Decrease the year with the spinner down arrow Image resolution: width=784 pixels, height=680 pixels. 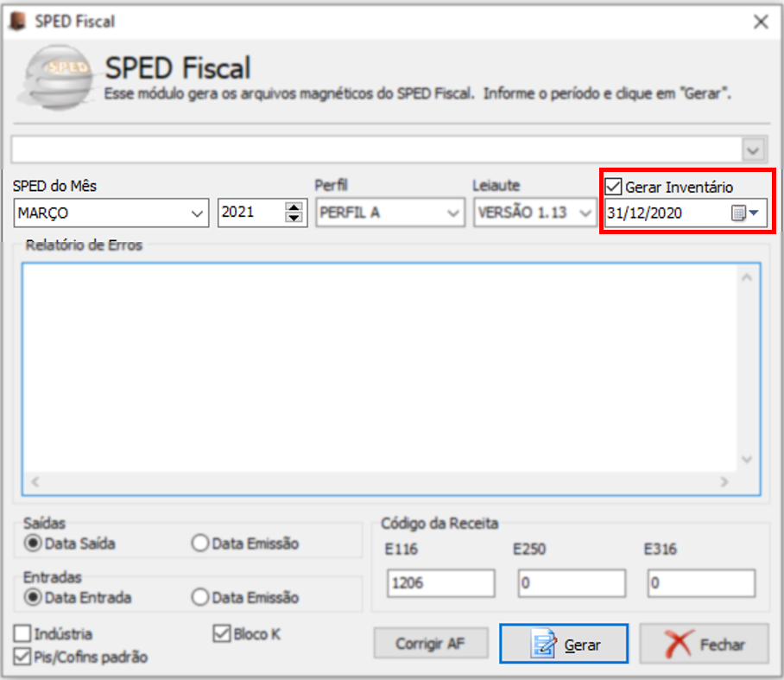(x=294, y=218)
